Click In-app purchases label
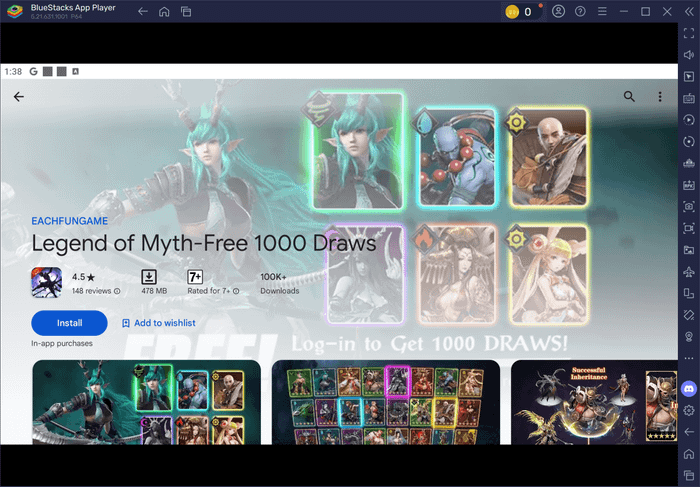700x487 pixels. pyautogui.click(x=62, y=343)
